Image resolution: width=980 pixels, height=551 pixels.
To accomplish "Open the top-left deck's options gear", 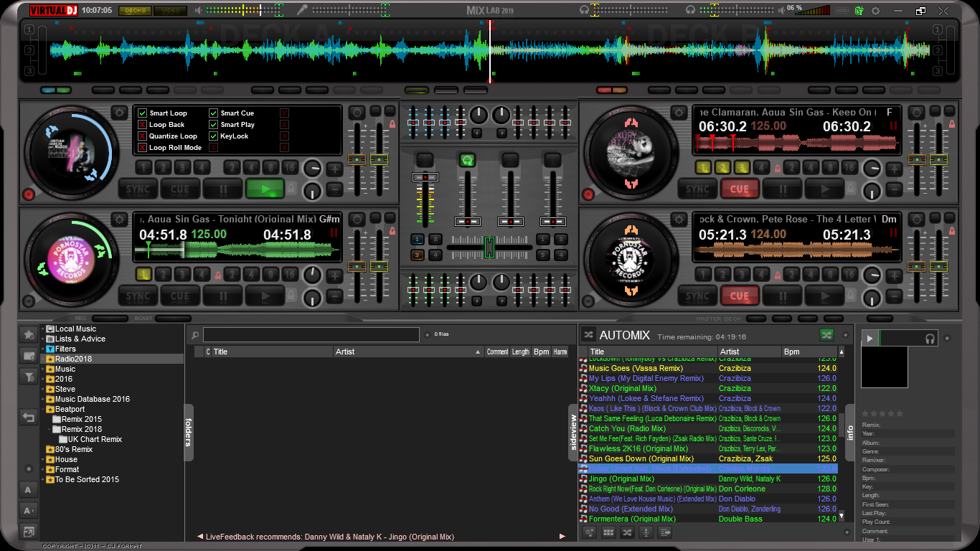I will (118, 113).
